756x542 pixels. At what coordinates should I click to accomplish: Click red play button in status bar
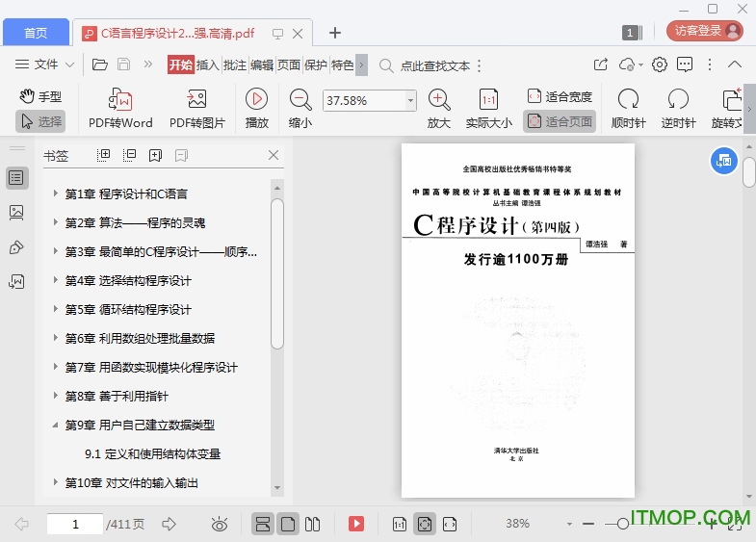point(356,524)
